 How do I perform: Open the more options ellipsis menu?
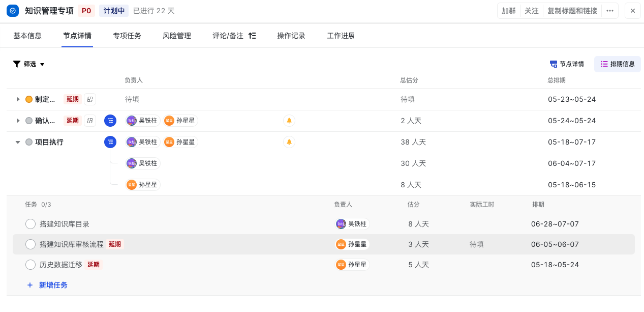click(610, 11)
